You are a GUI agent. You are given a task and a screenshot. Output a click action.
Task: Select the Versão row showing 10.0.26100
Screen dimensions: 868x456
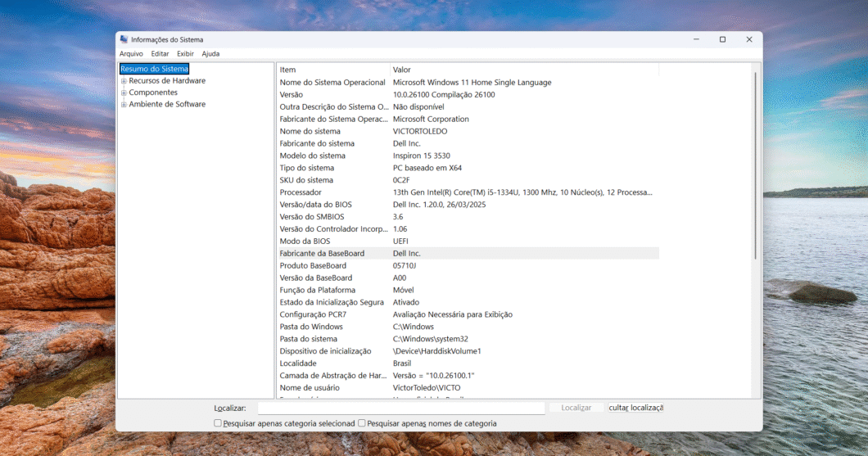pos(468,95)
